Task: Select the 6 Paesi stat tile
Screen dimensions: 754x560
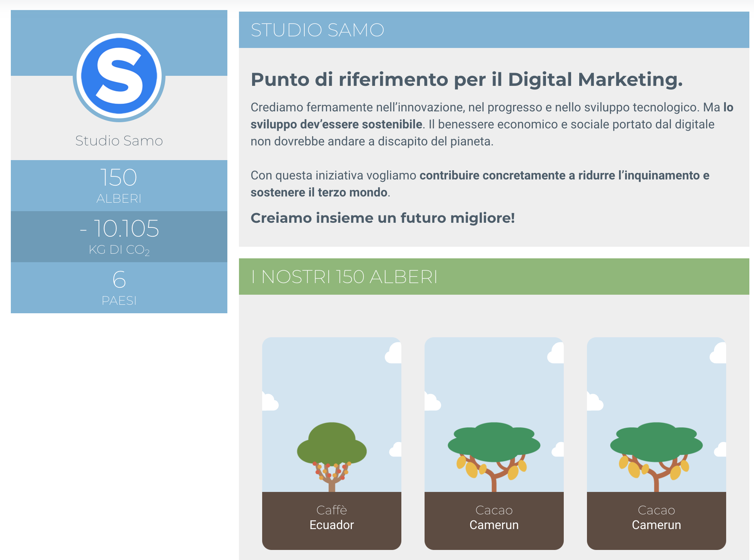Action: [x=119, y=288]
